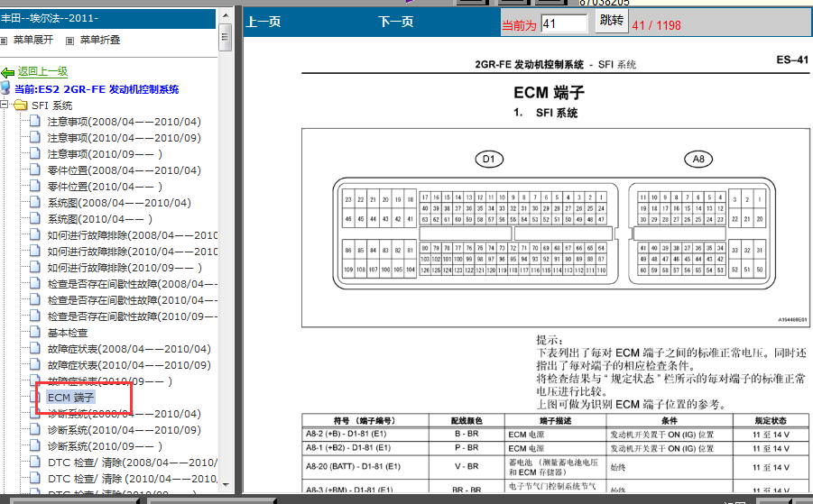The width and height of the screenshot is (813, 504).
Task: Click the page icon beside 注意事项(2010/04——2010/09)
Action: pos(34,137)
